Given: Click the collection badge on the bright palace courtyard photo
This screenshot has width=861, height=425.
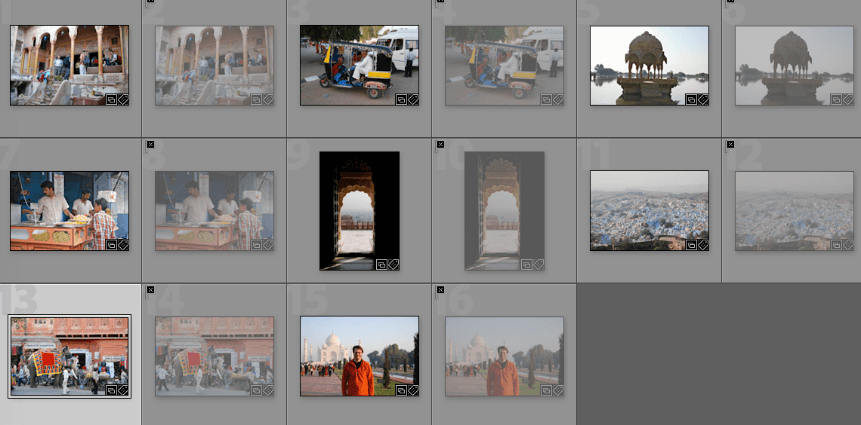Looking at the screenshot, I should tap(111, 99).
